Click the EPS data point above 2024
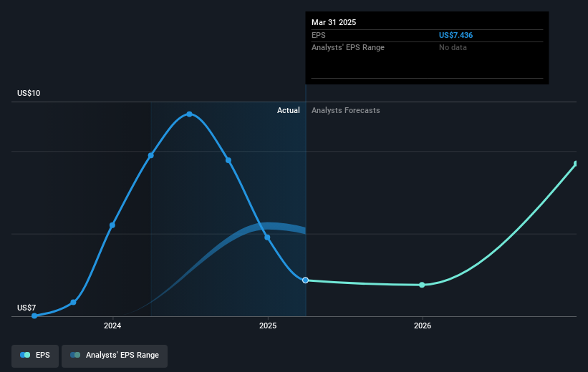 click(x=112, y=225)
